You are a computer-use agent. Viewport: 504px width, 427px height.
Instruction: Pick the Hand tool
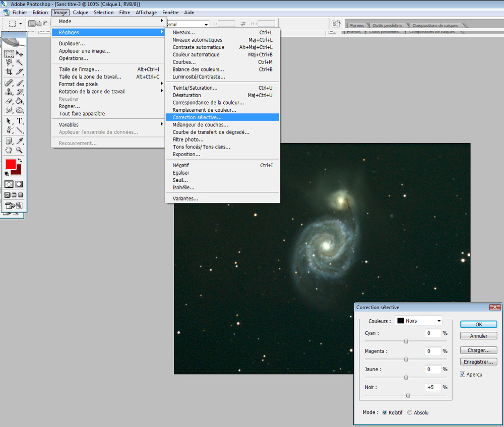(9, 150)
